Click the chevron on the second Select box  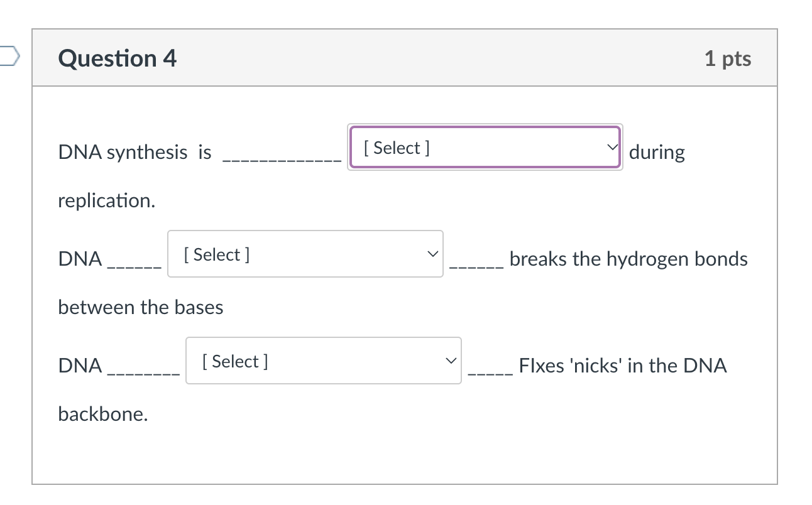[x=433, y=254]
